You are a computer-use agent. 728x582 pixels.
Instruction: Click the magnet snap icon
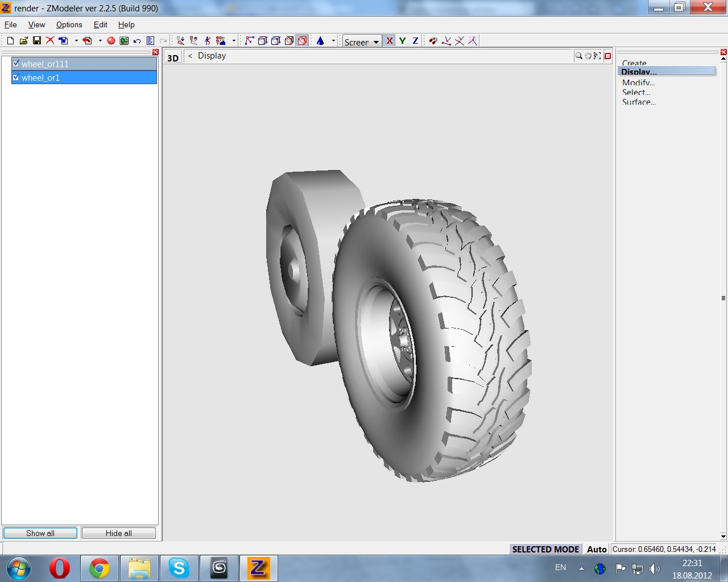pyautogui.click(x=433, y=40)
